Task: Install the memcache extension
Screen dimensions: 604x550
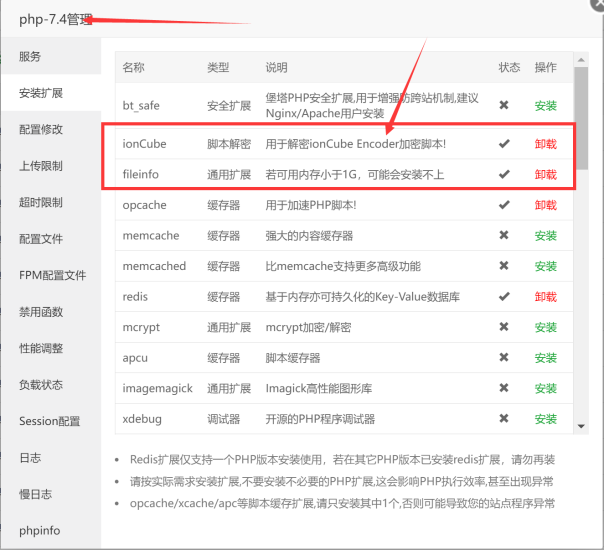Action: coord(545,236)
